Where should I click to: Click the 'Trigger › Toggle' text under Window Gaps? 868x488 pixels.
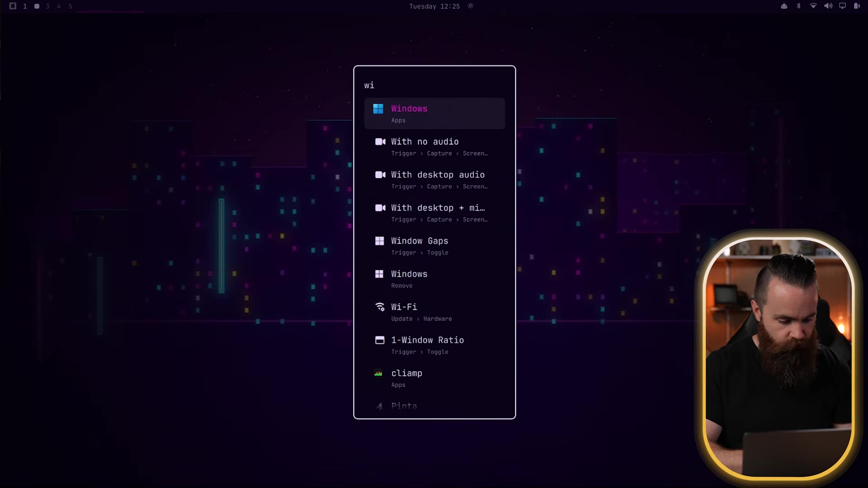[420, 253]
